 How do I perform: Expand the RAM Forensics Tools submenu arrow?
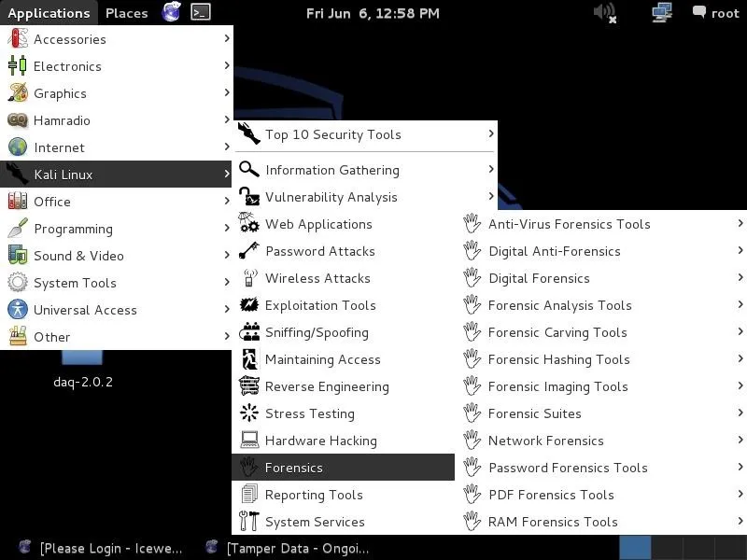click(740, 522)
